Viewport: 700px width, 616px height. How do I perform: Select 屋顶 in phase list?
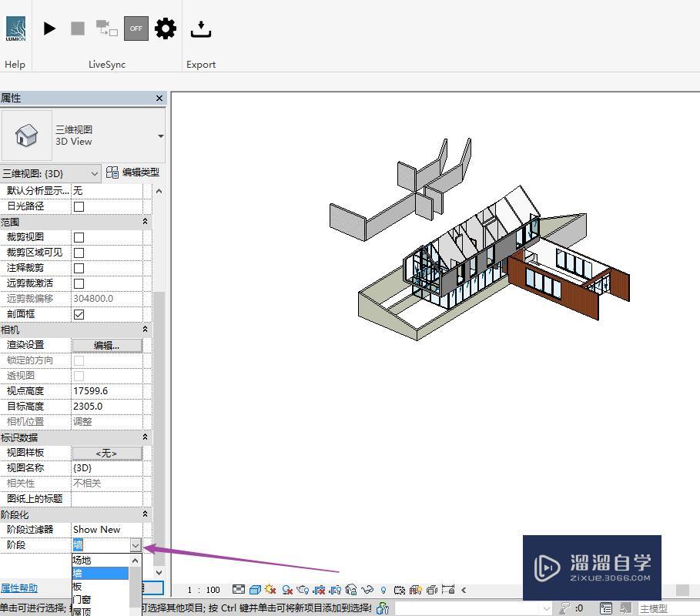click(100, 611)
